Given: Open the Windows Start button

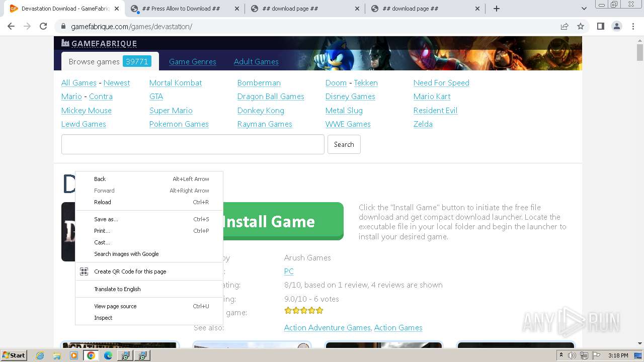Looking at the screenshot, I should pos(14,355).
